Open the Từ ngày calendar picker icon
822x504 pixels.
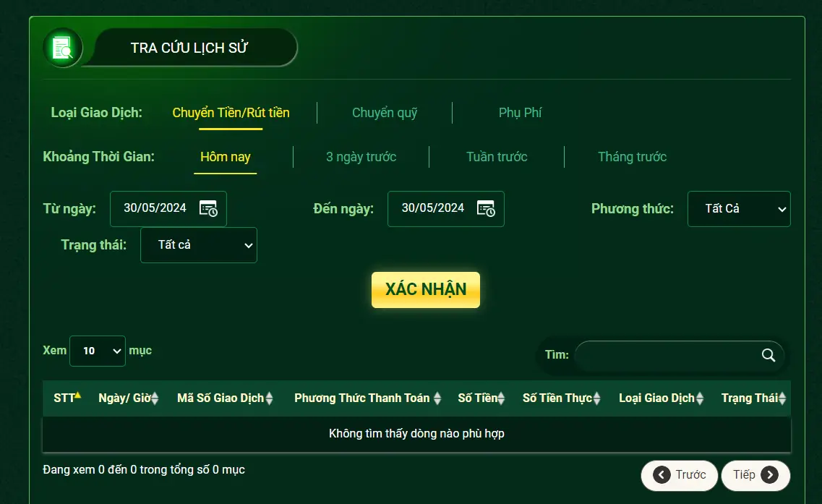[208, 208]
